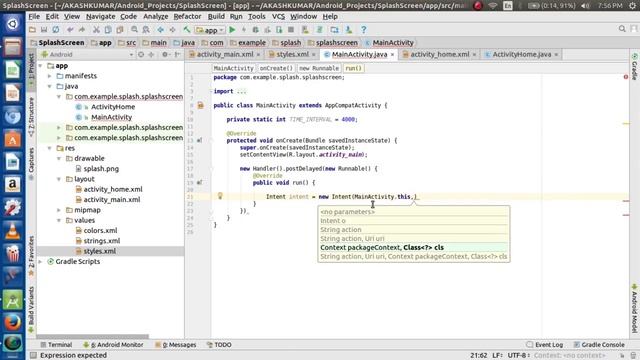
Task: Collapse the layout folder node
Action: point(59,179)
